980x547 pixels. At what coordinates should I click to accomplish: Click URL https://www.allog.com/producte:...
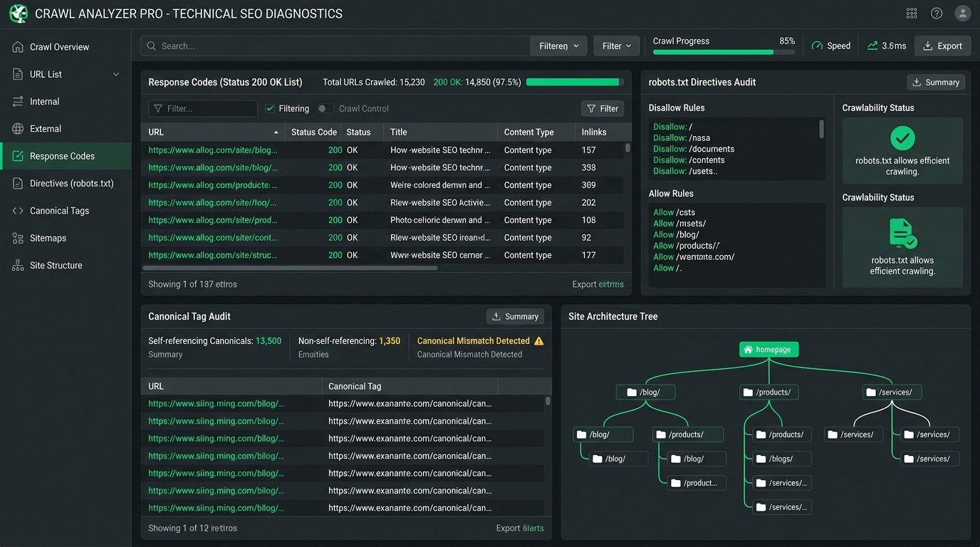(x=213, y=185)
